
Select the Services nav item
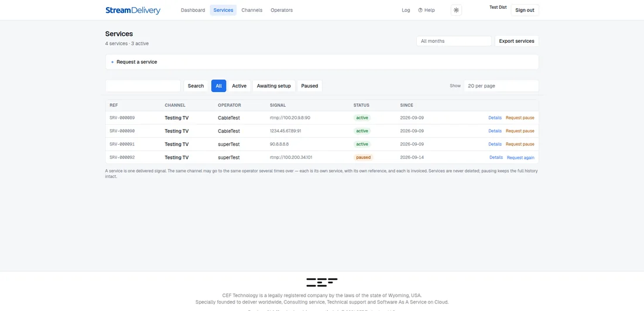point(223,11)
